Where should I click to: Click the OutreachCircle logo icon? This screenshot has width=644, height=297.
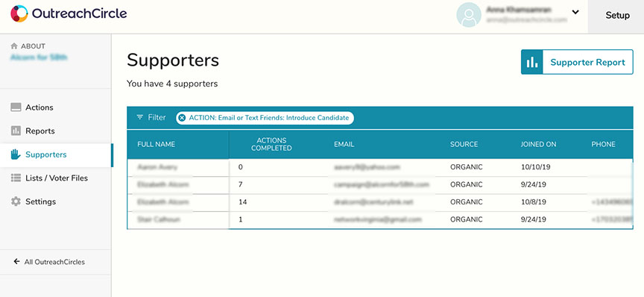pos(19,13)
